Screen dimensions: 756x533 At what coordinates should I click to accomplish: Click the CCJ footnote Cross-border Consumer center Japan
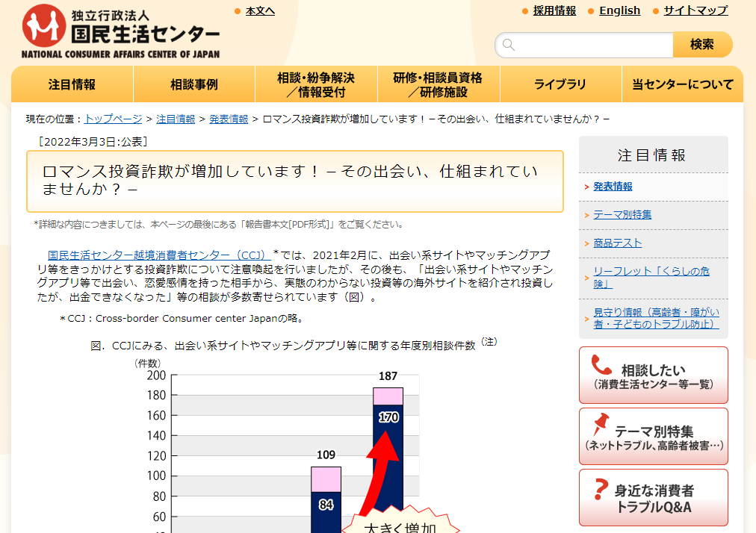coord(182,319)
